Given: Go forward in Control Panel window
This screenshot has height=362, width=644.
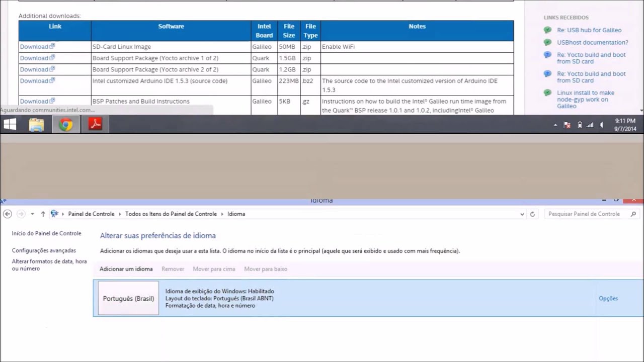Looking at the screenshot, I should tap(21, 214).
